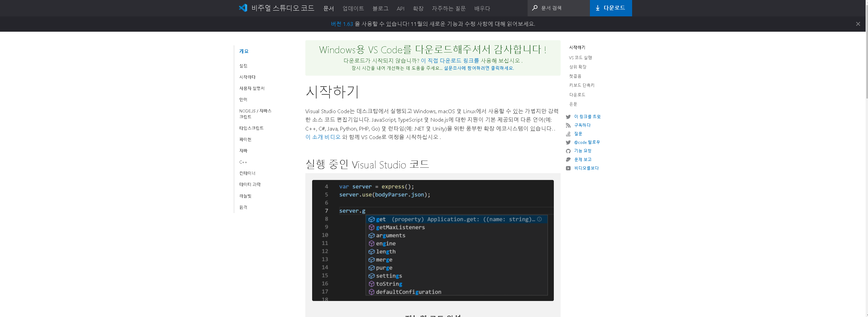Click the code editor demo image
This screenshot has height=317, width=868.
[433, 240]
